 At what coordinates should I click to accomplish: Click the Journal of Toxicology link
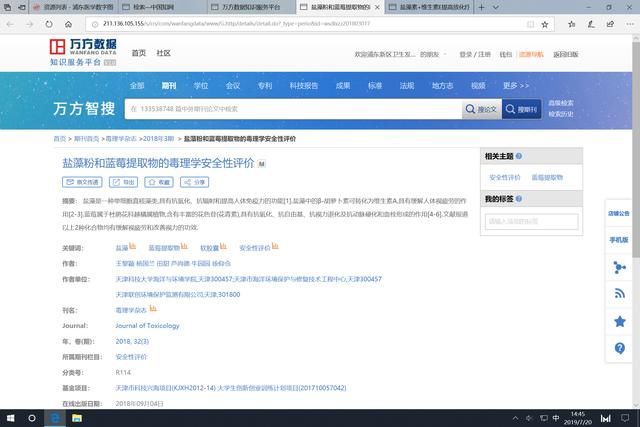pos(147,326)
